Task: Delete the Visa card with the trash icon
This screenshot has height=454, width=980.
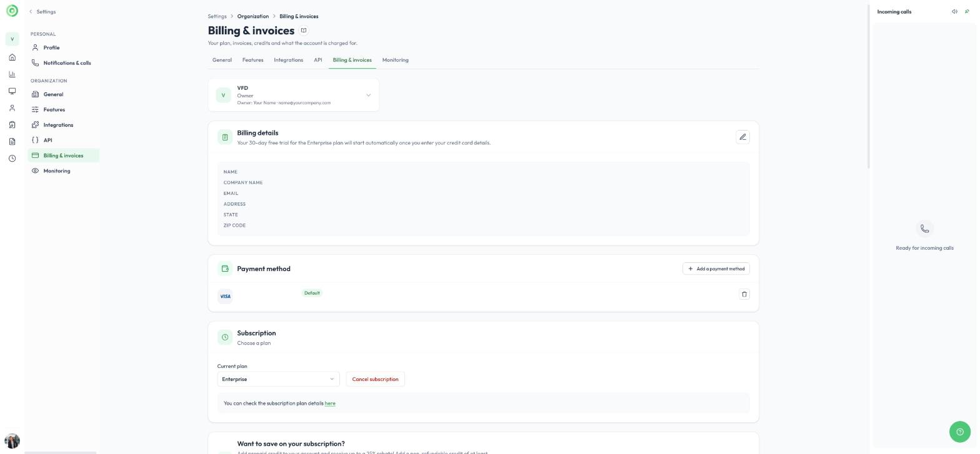Action: coord(744,294)
